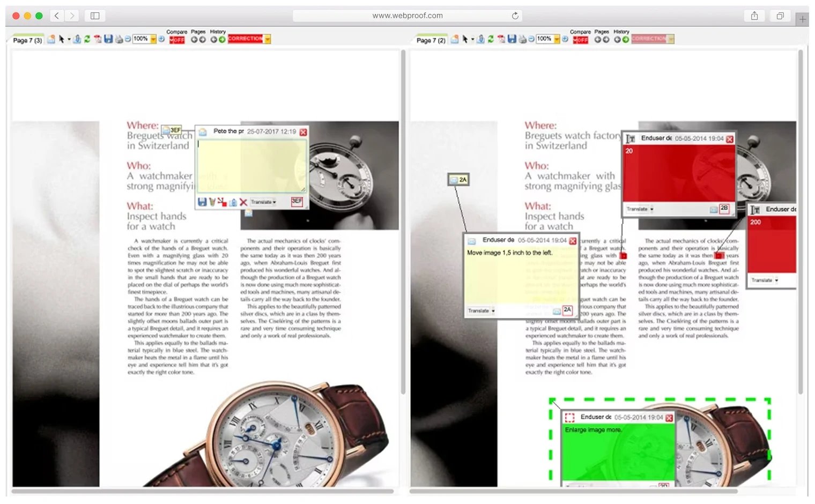This screenshot has width=815, height=504.
Task: Lock the comment using the padlock icon
Action: coord(233,202)
